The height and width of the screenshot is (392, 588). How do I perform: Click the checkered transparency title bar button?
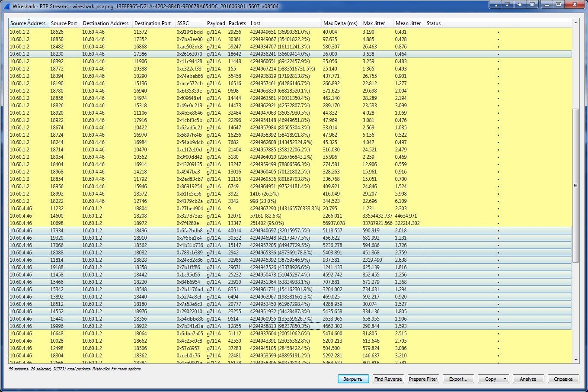532,5
